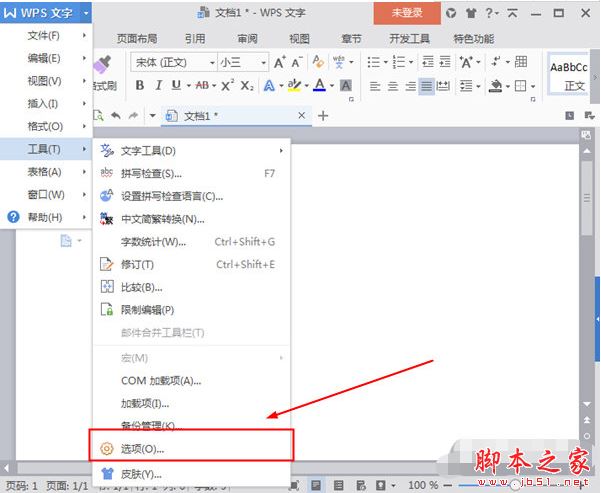This screenshot has height=493, width=601.
Task: Click the 未登录 login button
Action: click(407, 13)
